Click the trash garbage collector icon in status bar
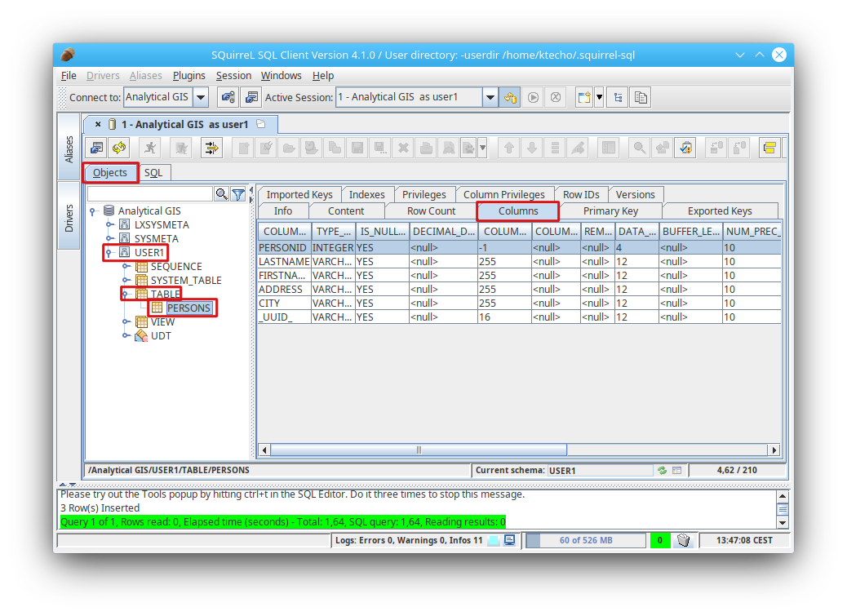Screen dimensions: 847x616 pyautogui.click(x=683, y=540)
